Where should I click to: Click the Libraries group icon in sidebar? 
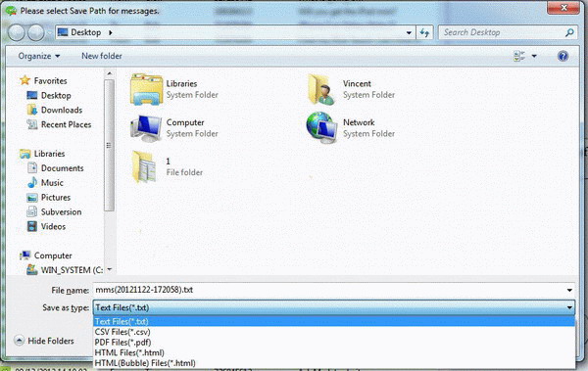(x=25, y=154)
